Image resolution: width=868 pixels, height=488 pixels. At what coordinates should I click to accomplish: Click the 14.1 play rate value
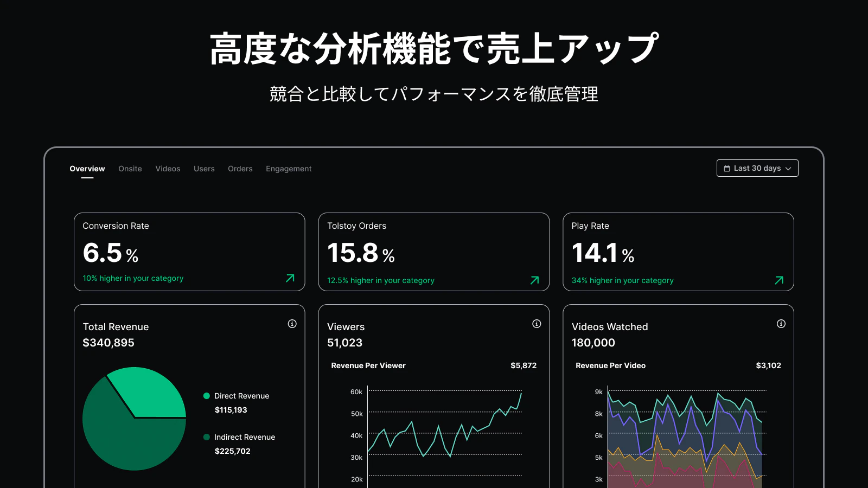(x=595, y=253)
